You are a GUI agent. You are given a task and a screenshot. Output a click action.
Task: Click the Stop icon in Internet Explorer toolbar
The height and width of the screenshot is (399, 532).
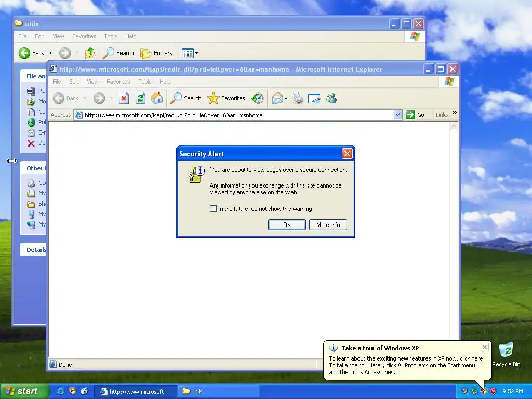pyautogui.click(x=124, y=98)
